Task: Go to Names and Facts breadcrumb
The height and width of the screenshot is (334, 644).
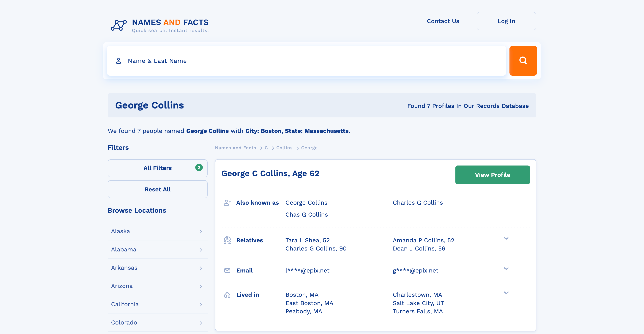Action: pyautogui.click(x=236, y=148)
